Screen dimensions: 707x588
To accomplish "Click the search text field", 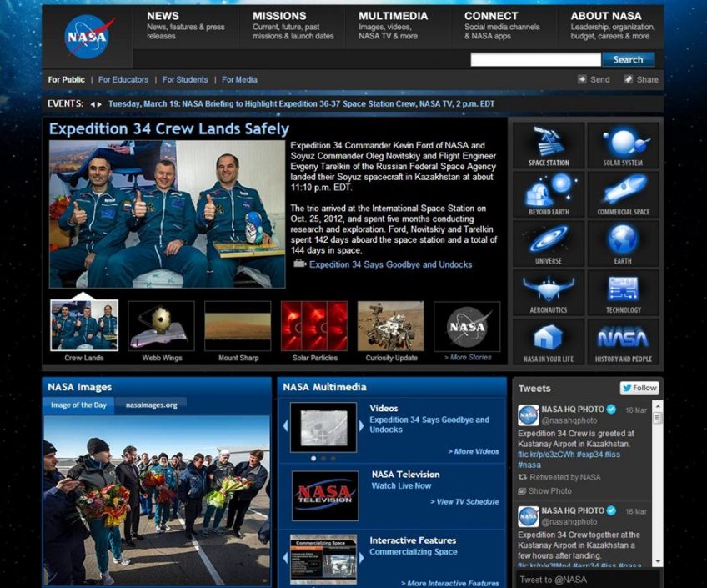I will click(535, 60).
